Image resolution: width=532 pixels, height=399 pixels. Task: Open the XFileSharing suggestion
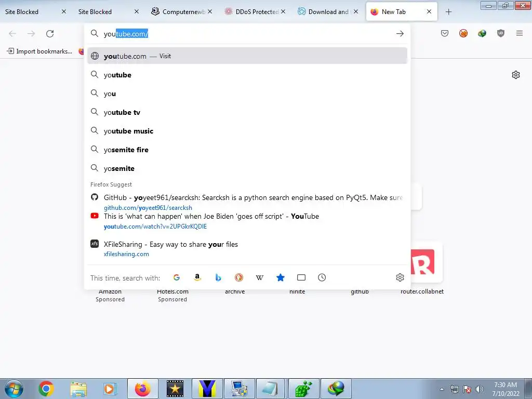tap(247, 249)
